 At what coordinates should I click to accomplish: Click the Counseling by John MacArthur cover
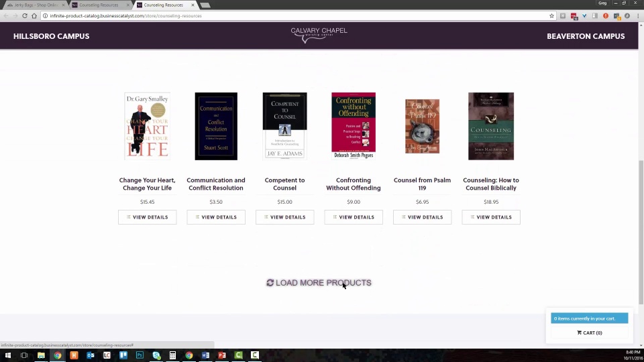491,126
